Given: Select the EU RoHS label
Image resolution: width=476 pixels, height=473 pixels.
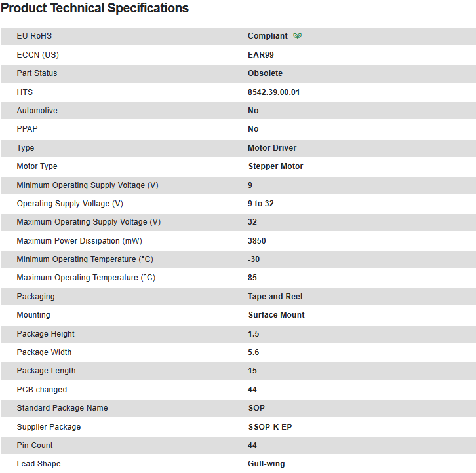Looking at the screenshot, I should 34,36.
